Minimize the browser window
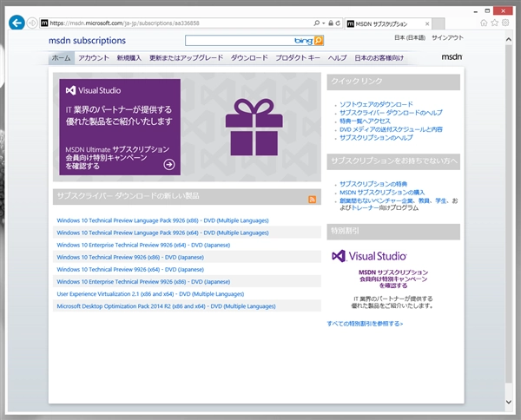 [x=476, y=11]
